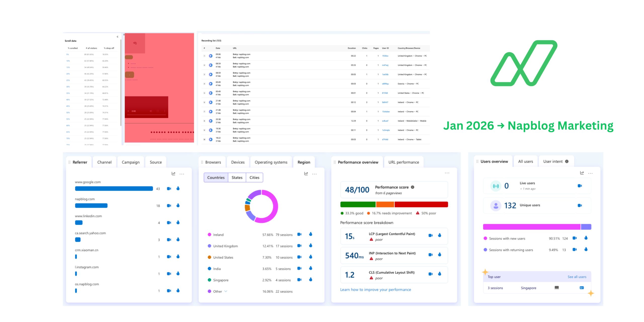This screenshot has height=322, width=644.
Task: Open the URL performance tab
Action: (x=404, y=162)
